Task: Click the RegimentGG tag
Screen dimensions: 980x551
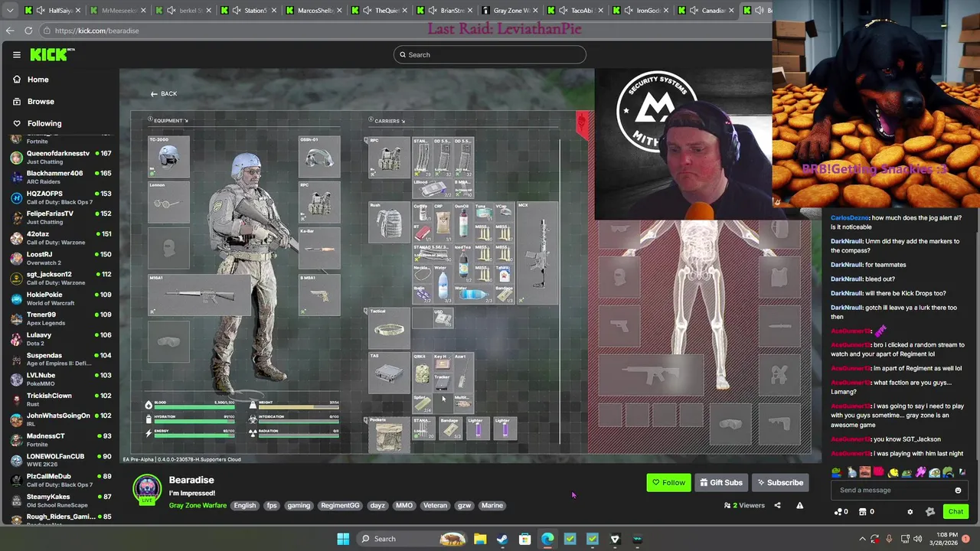Action: pyautogui.click(x=340, y=506)
